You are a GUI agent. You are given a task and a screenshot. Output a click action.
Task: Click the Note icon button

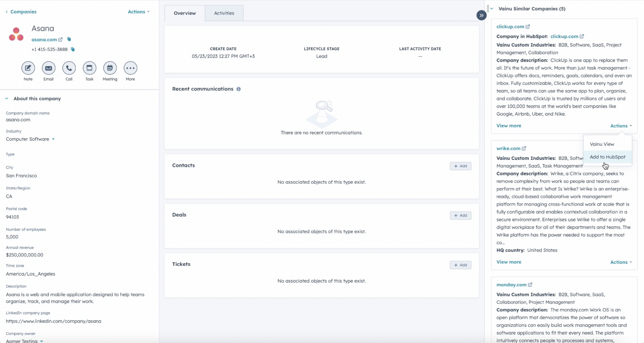click(x=28, y=68)
